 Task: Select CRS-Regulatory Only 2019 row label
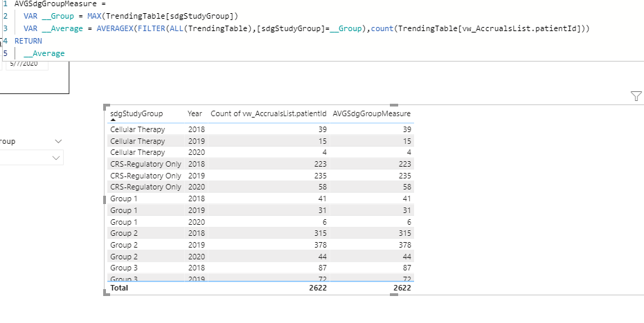[146, 175]
